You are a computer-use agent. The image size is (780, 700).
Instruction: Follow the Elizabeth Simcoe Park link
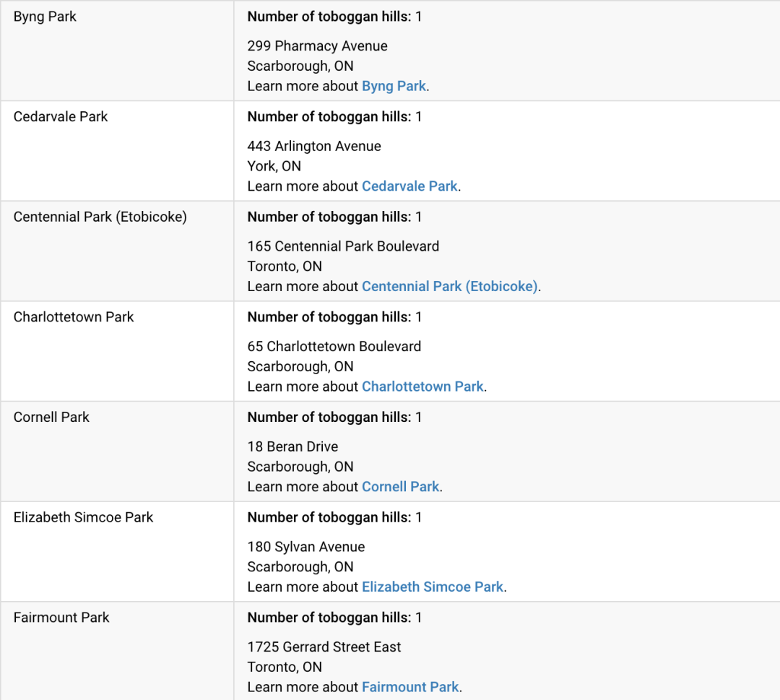click(433, 587)
